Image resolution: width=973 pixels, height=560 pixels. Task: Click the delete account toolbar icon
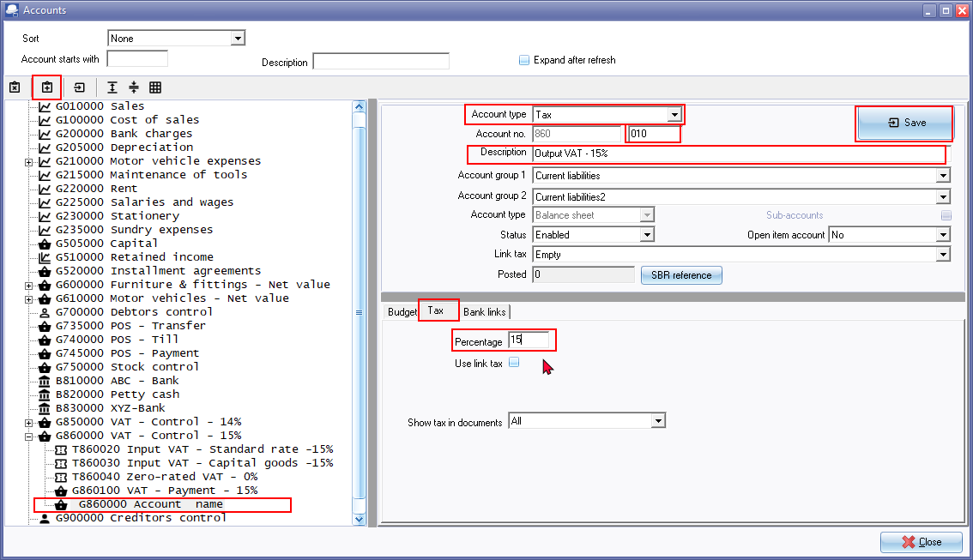click(x=15, y=87)
